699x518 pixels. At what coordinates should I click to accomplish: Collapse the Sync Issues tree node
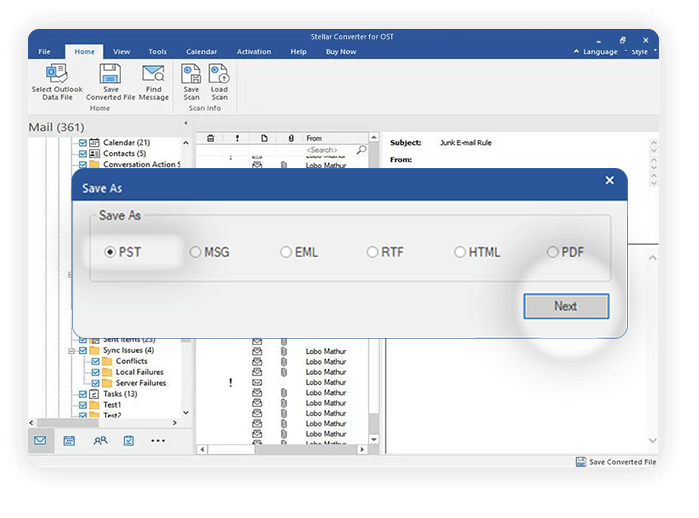(71, 351)
